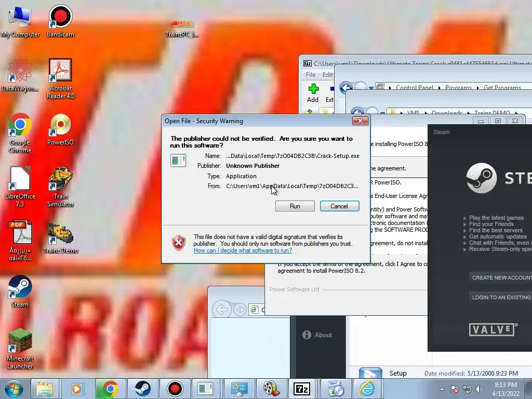Go up one folder in 7-Zip

pos(309,111)
